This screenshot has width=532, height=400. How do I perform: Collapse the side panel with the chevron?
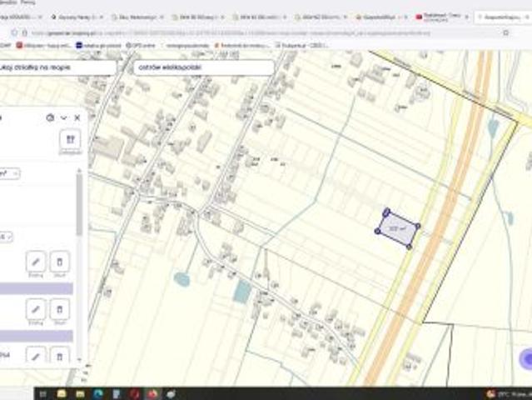tap(63, 117)
